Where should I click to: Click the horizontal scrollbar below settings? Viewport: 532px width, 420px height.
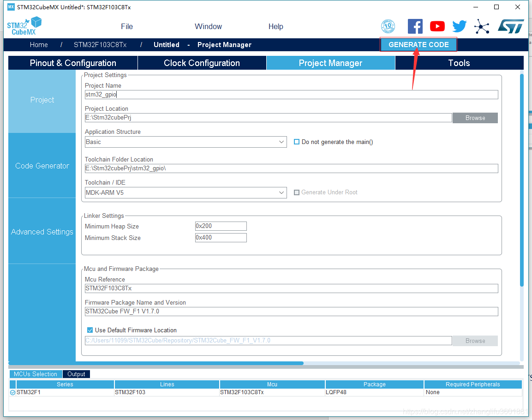156,363
